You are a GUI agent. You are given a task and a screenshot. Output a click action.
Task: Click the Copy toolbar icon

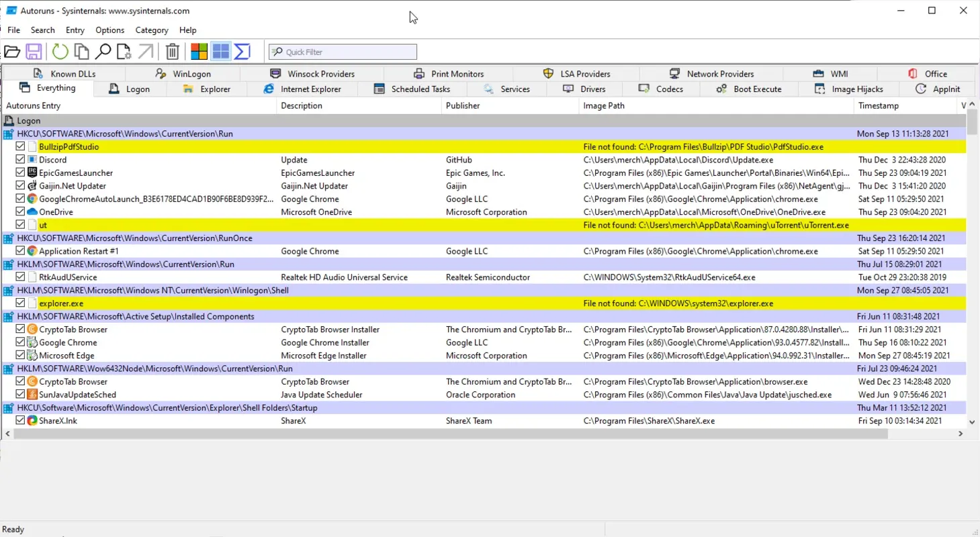[x=82, y=52]
